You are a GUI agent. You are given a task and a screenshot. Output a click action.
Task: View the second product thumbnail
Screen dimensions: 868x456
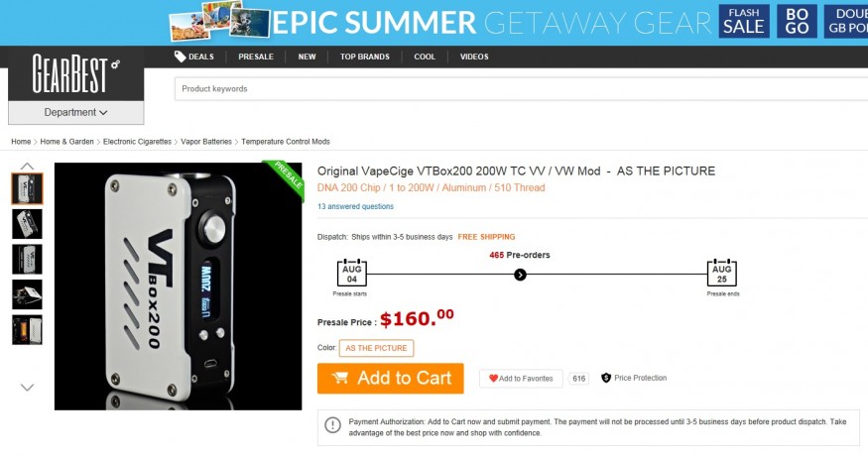coord(27,224)
